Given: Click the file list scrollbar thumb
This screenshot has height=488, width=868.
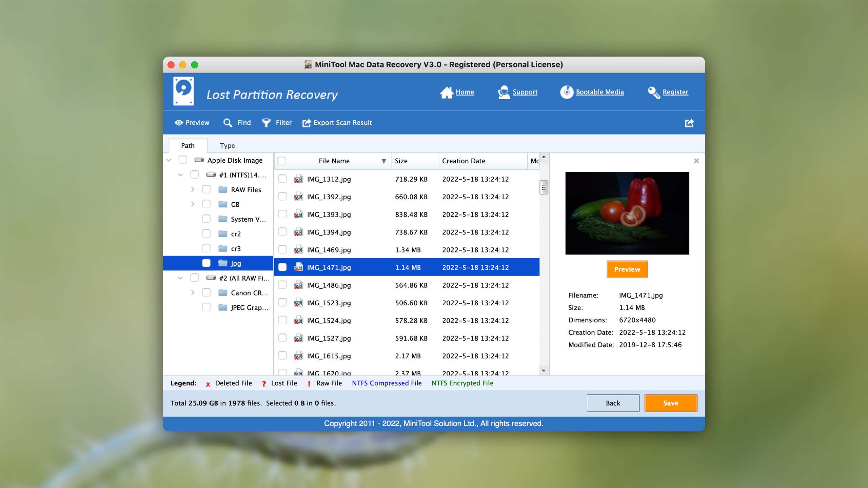Looking at the screenshot, I should (x=544, y=187).
